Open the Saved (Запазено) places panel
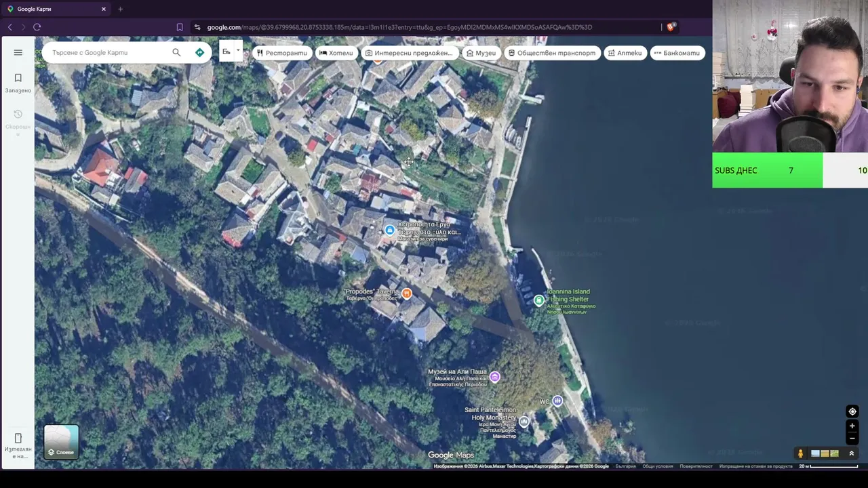 coord(18,83)
